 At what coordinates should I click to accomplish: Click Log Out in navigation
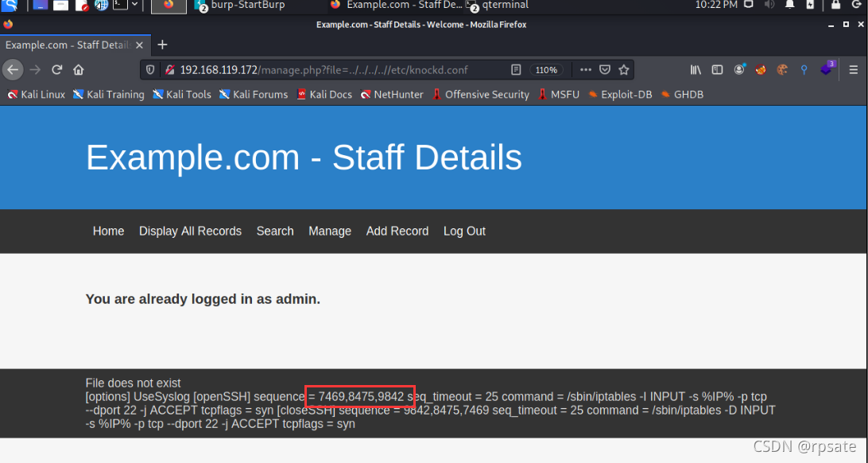(x=464, y=231)
